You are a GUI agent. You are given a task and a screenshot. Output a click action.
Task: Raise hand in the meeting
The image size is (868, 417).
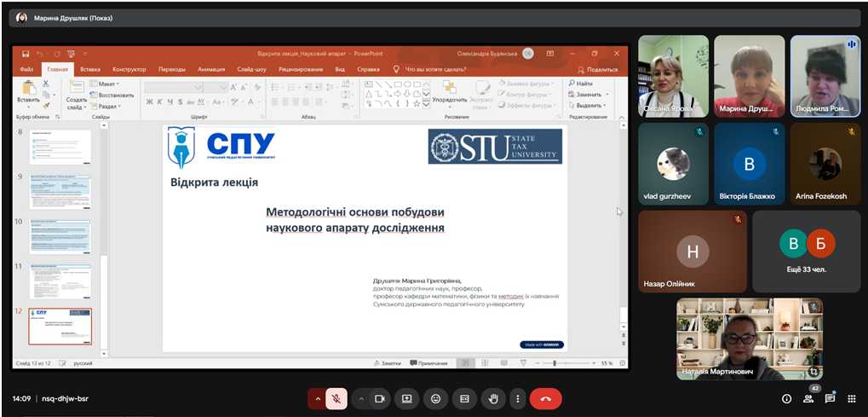pyautogui.click(x=492, y=399)
